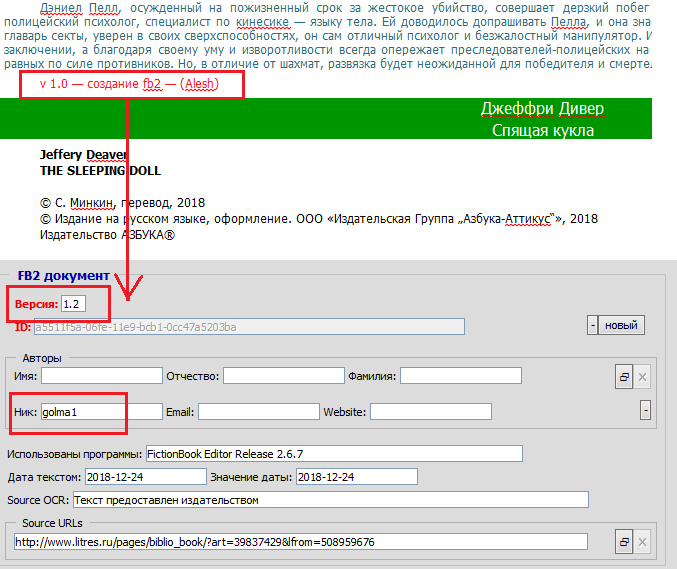This screenshot has height=569, width=677.
Task: Collapse the author row with minus button
Action: tap(645, 411)
